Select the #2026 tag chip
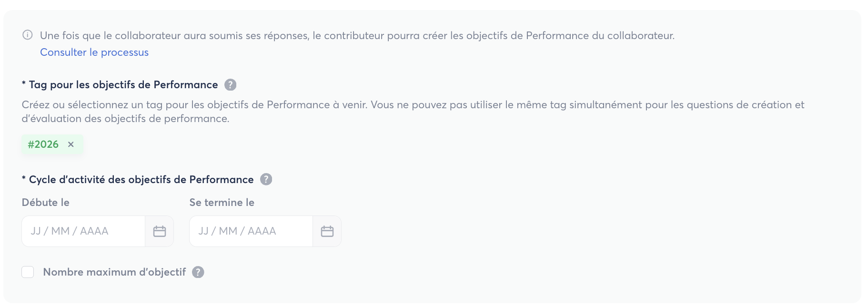Screen dimensions: 868x308 (43, 144)
